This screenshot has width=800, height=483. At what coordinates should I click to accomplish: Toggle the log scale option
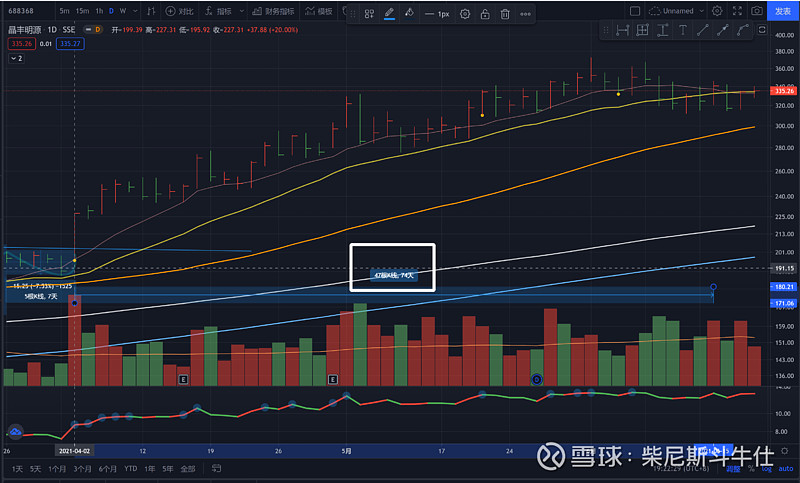click(x=767, y=469)
